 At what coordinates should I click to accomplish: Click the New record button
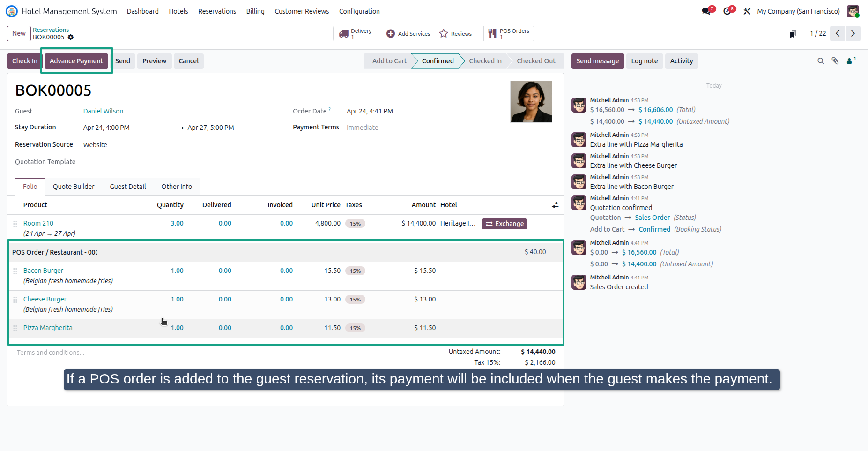pos(19,33)
